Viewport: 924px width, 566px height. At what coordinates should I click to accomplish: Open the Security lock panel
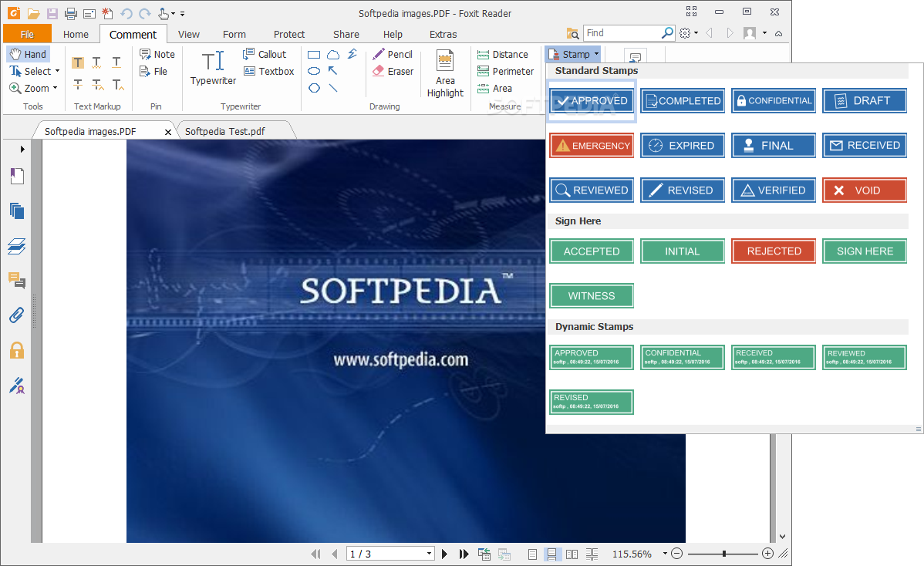click(16, 350)
